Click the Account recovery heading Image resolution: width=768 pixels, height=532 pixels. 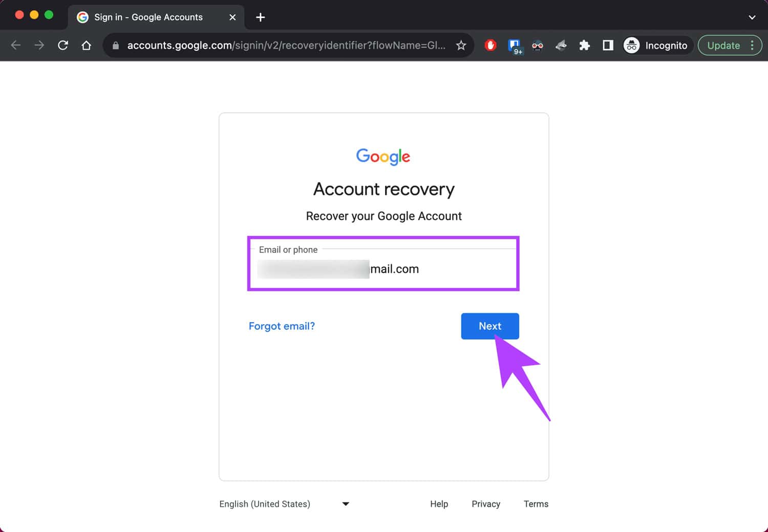[x=384, y=189]
